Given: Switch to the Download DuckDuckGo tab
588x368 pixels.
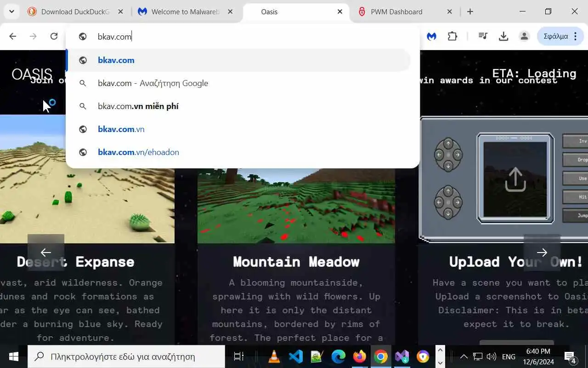Looking at the screenshot, I should 75,11.
